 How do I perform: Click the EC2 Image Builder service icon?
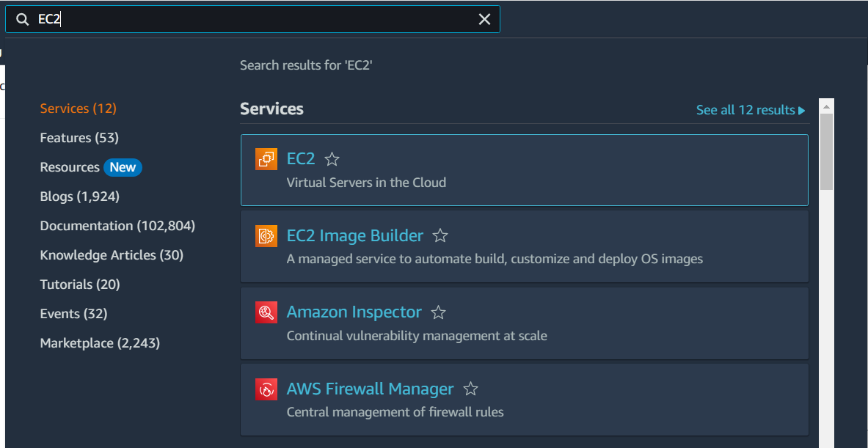click(x=266, y=235)
